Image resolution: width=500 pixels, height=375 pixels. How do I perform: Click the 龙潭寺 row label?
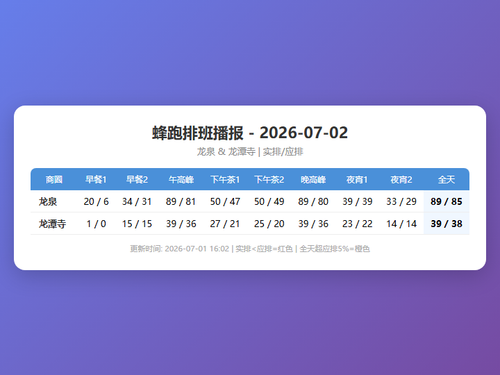tap(52, 224)
